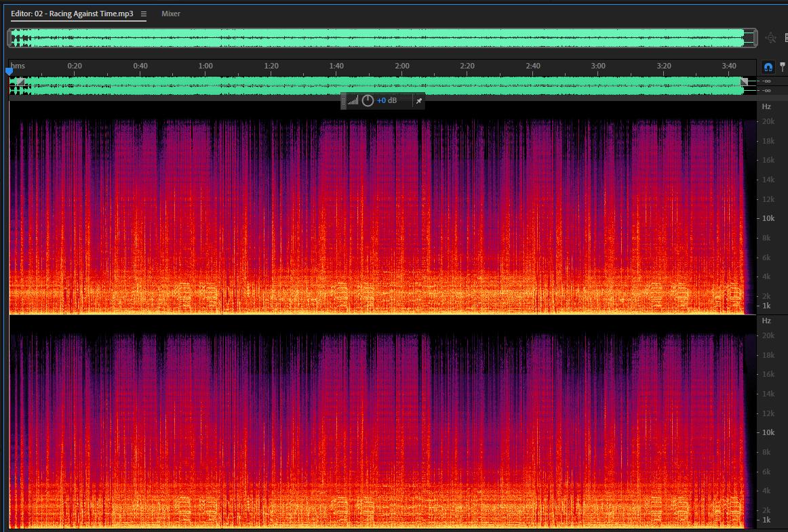The image size is (788, 532).
Task: Click 1k on bottom channel frequency scale
Action: (766, 520)
